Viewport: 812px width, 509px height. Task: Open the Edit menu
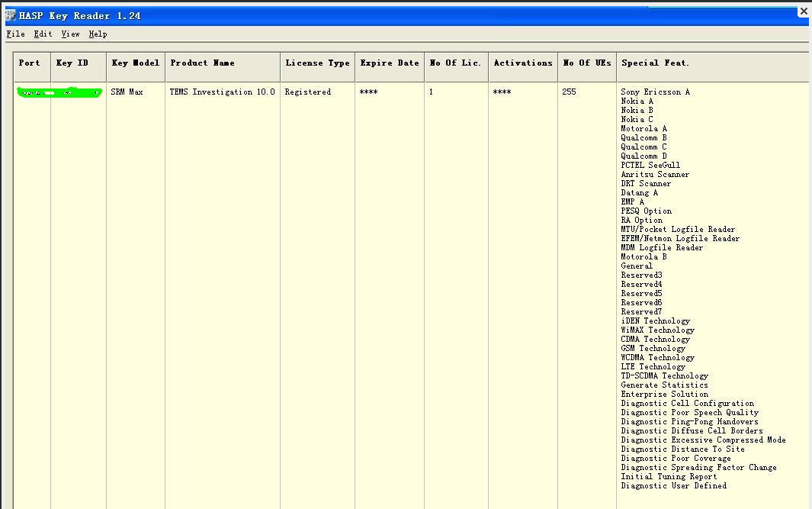[x=43, y=34]
